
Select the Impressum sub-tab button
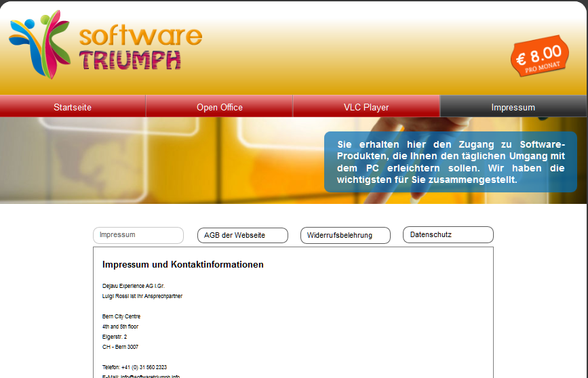point(138,235)
